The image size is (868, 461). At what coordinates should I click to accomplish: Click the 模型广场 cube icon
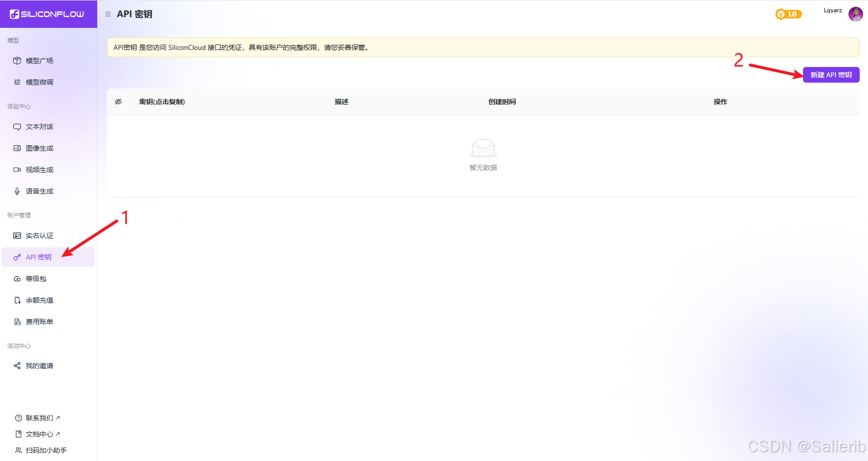(17, 61)
